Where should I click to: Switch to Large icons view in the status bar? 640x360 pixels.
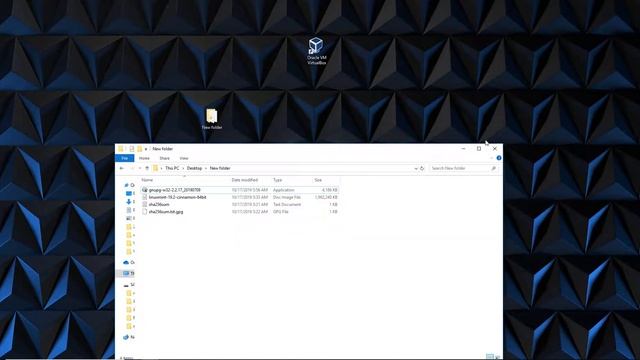[498, 357]
